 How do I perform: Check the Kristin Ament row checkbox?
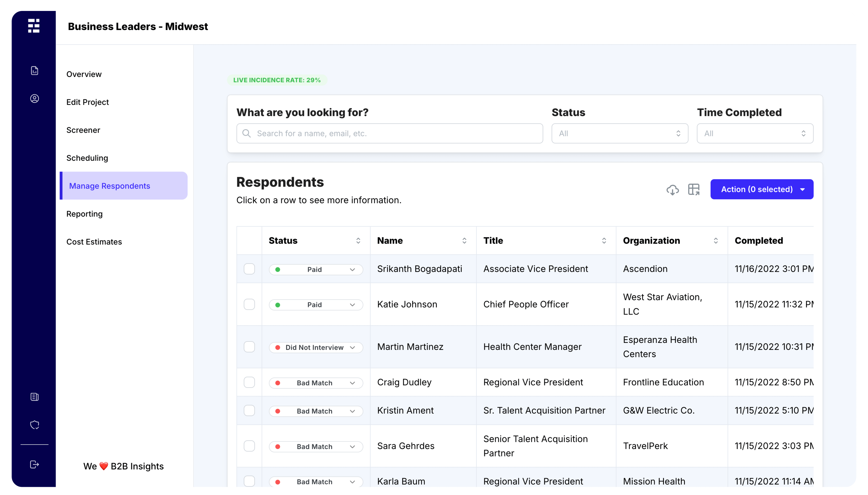(249, 410)
